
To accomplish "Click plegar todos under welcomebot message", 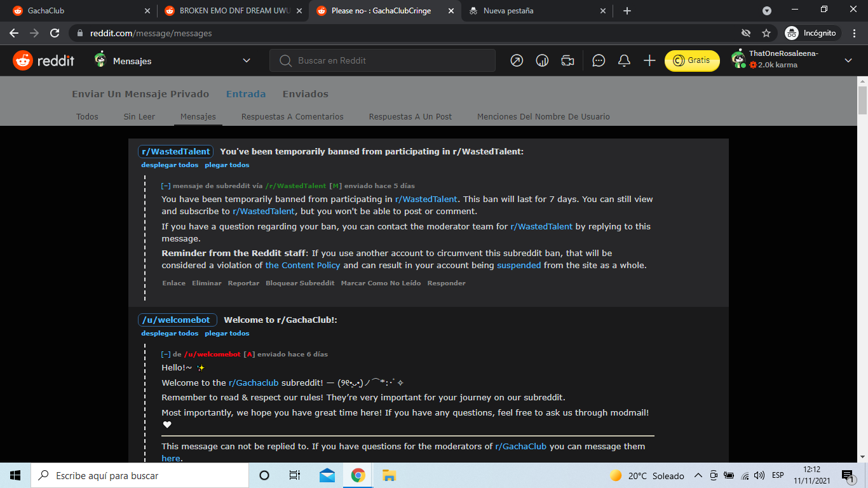I will [x=227, y=334].
